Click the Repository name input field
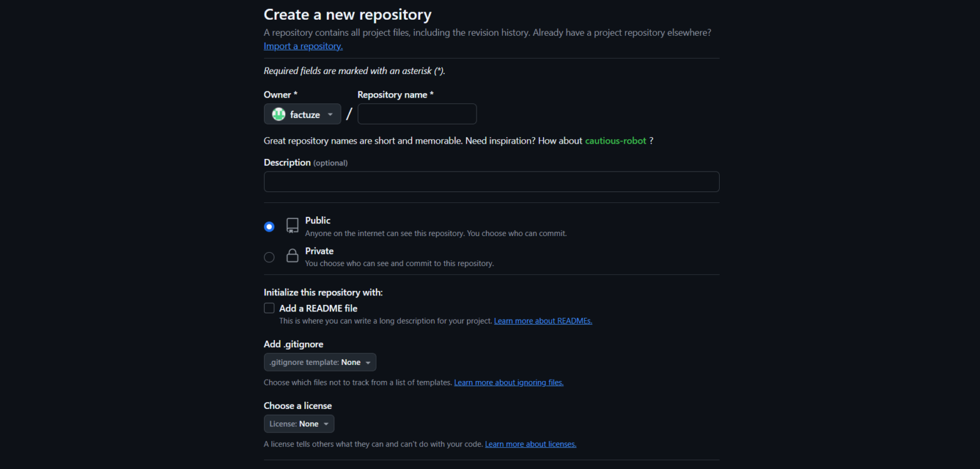 417,114
